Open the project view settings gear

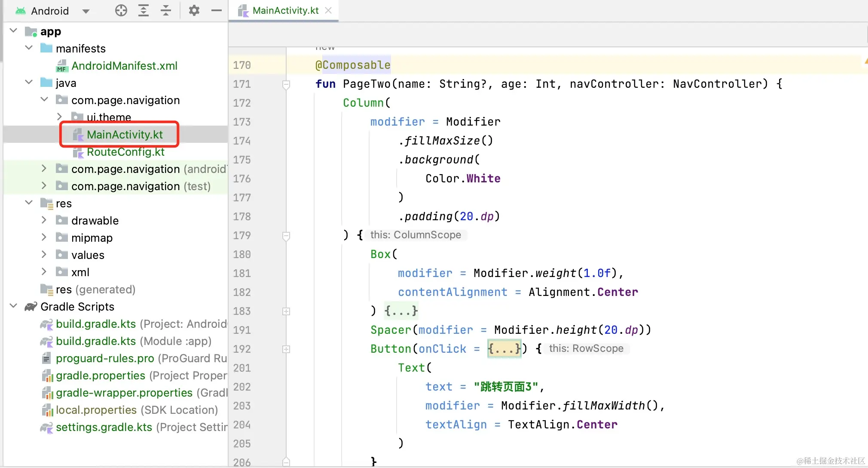tap(194, 10)
